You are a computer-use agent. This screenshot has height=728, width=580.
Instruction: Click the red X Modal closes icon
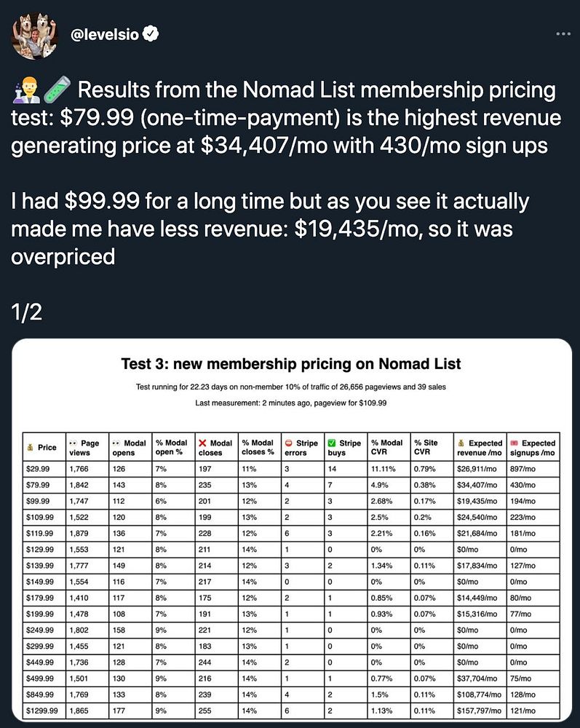pyautogui.click(x=202, y=443)
